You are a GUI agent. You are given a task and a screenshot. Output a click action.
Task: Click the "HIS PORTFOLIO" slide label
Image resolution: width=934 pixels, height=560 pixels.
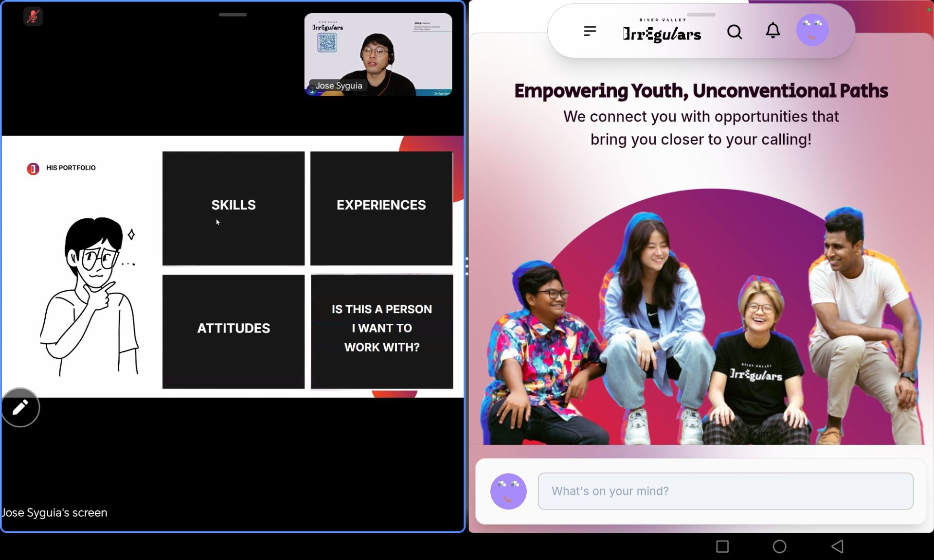click(x=71, y=168)
